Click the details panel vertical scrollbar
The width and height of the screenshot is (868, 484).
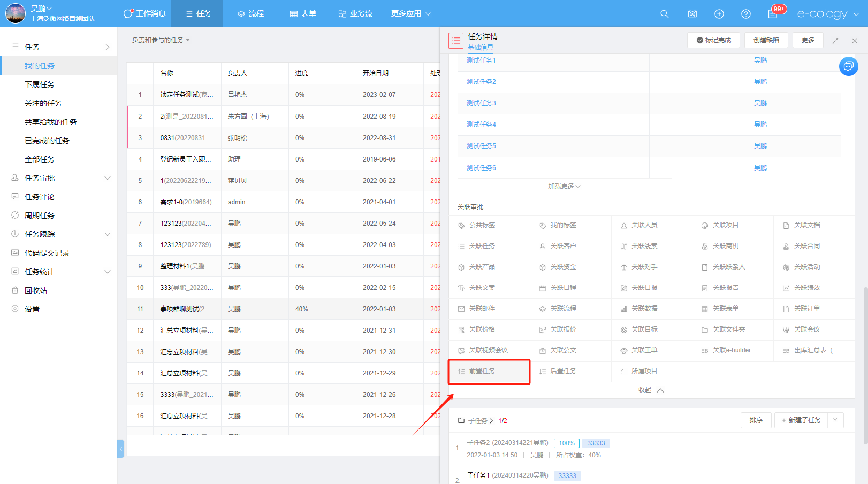click(865, 366)
